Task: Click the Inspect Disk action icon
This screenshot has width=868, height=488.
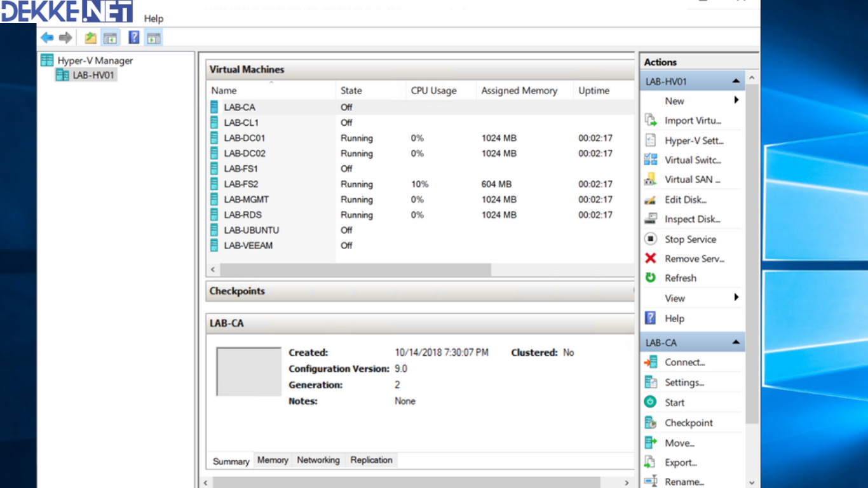Action: tap(650, 219)
